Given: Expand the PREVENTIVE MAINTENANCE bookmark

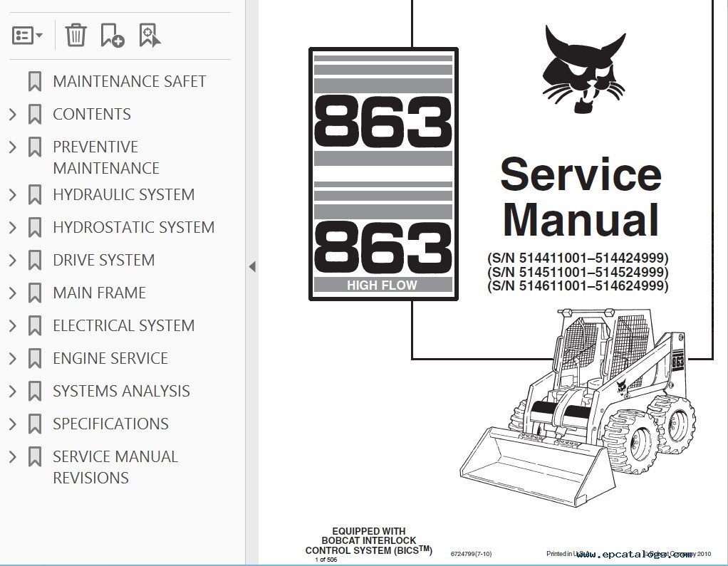Looking at the screenshot, I should [13, 147].
